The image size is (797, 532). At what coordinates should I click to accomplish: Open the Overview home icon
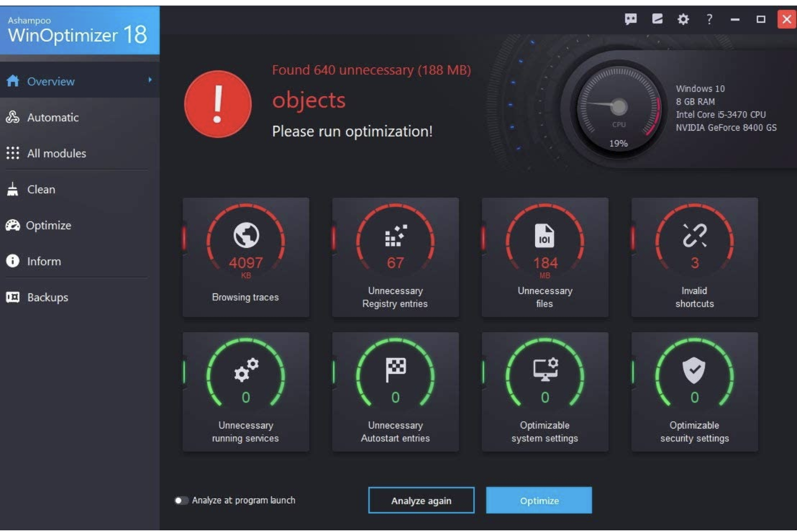pos(13,81)
